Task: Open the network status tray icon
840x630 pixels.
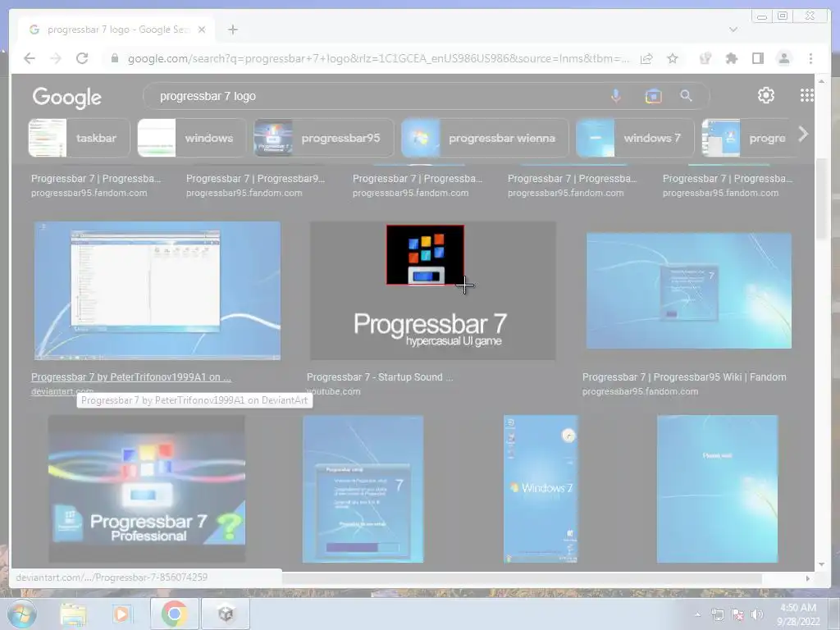Action: pos(718,615)
